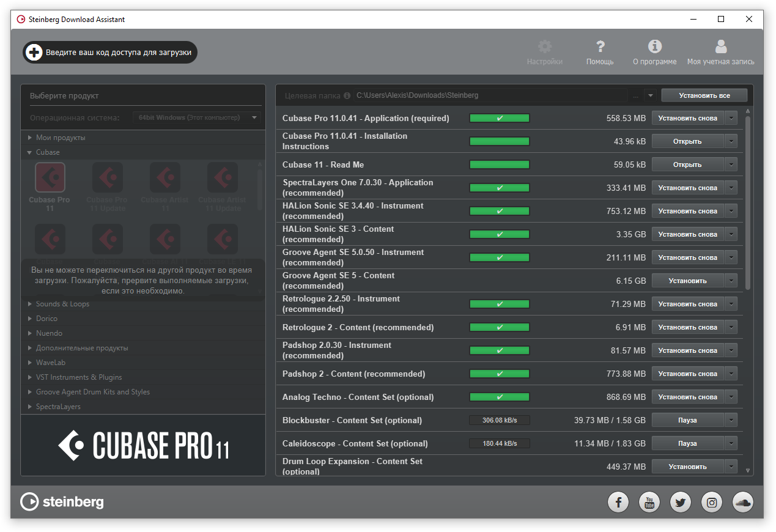Click the Steinberg logo at bottom left
The width and height of the screenshot is (776, 532).
62,502
